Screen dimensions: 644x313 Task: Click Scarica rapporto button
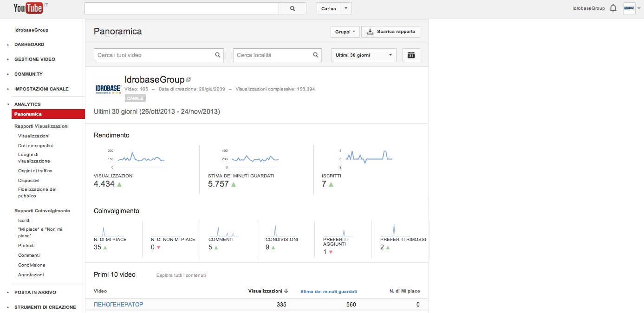(391, 32)
